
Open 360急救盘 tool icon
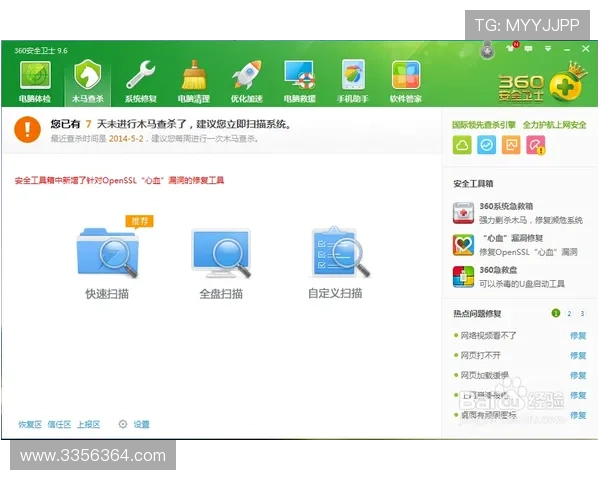tap(463, 276)
